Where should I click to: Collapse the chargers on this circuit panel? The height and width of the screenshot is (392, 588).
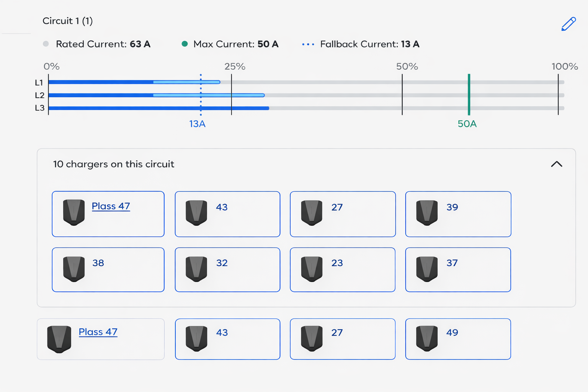pos(556,164)
